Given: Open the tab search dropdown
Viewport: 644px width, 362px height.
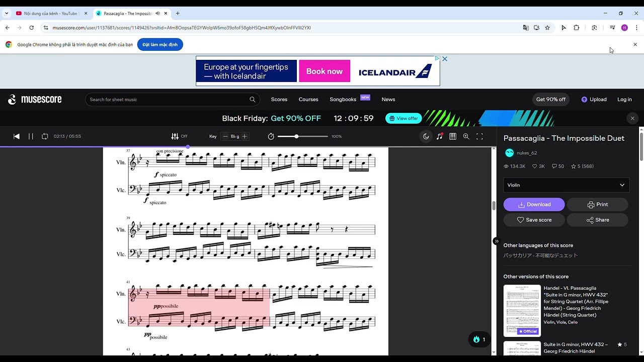Looking at the screenshot, I should pos(7,14).
